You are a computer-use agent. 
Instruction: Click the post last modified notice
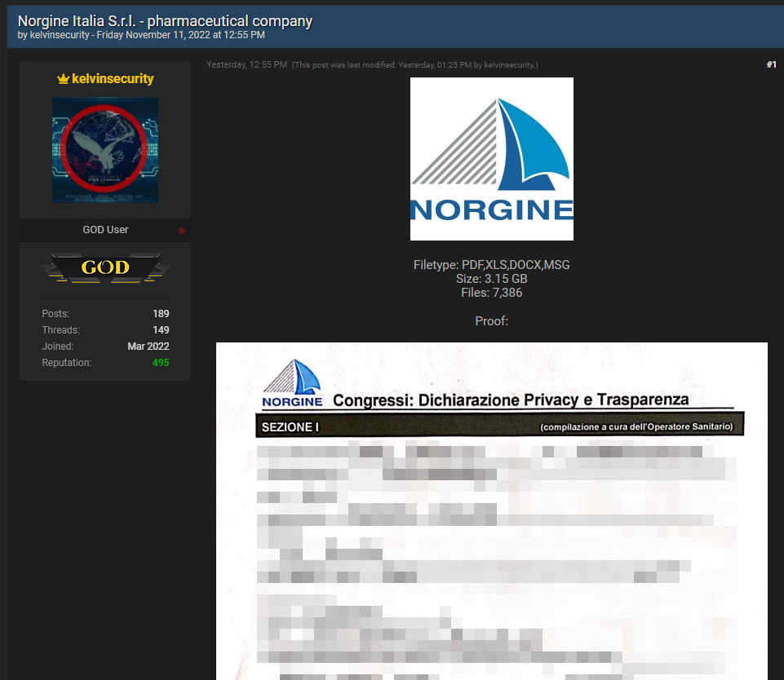coord(415,65)
